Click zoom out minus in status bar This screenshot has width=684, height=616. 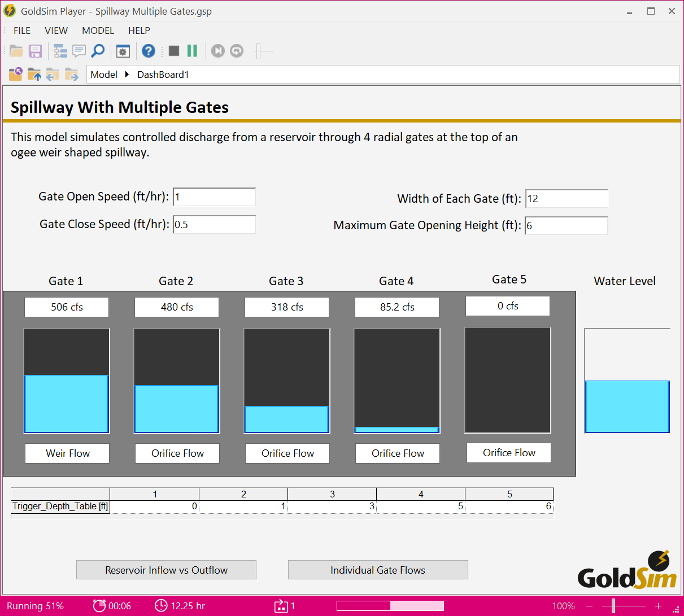pos(590,606)
